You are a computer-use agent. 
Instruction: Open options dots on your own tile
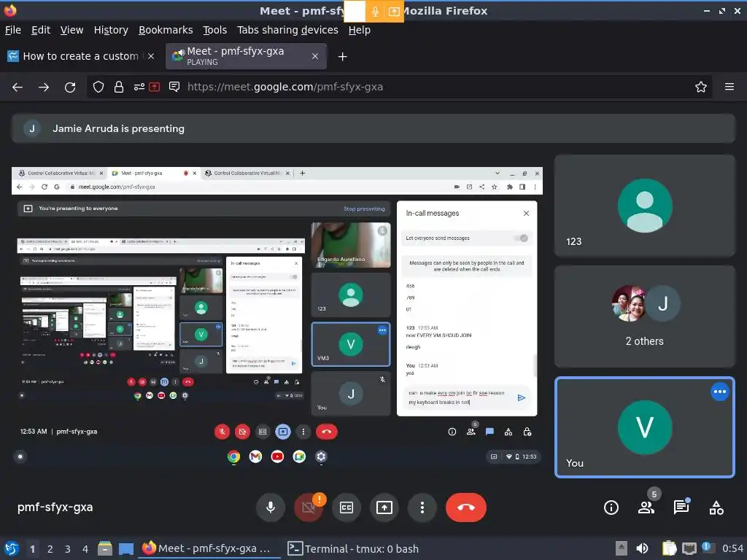720,392
